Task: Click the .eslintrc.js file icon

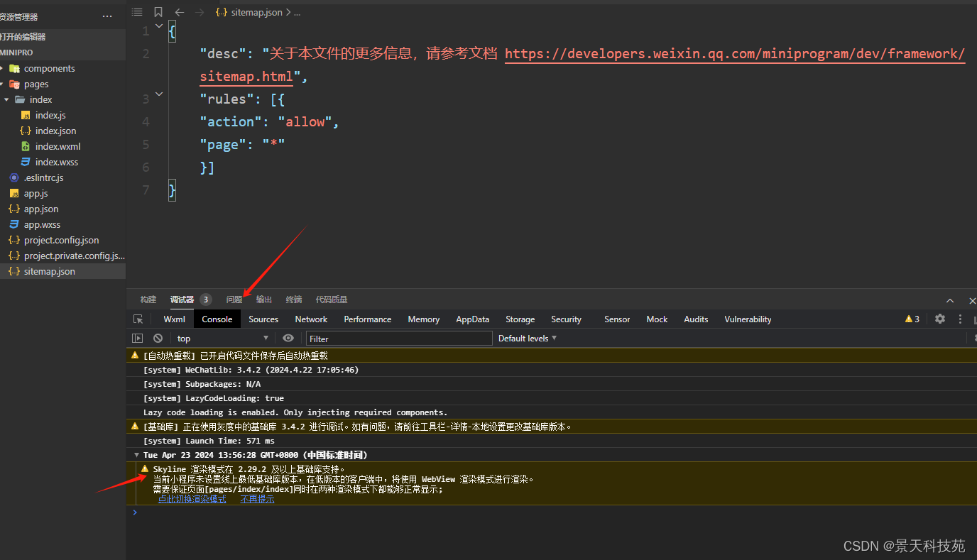Action: (14, 177)
